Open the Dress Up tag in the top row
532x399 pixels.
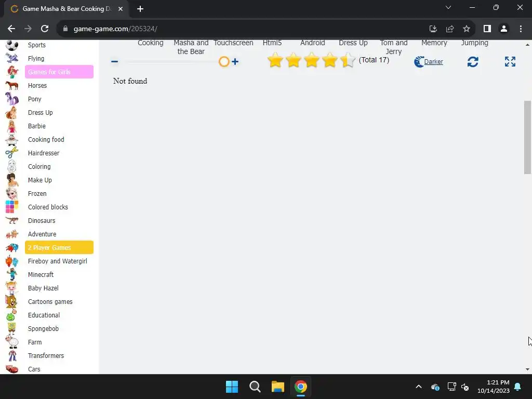pos(353,43)
